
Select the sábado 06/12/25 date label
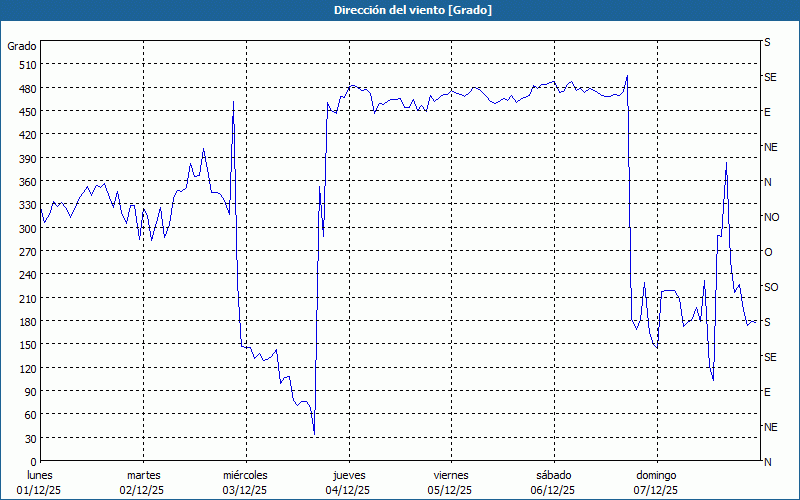click(x=552, y=483)
